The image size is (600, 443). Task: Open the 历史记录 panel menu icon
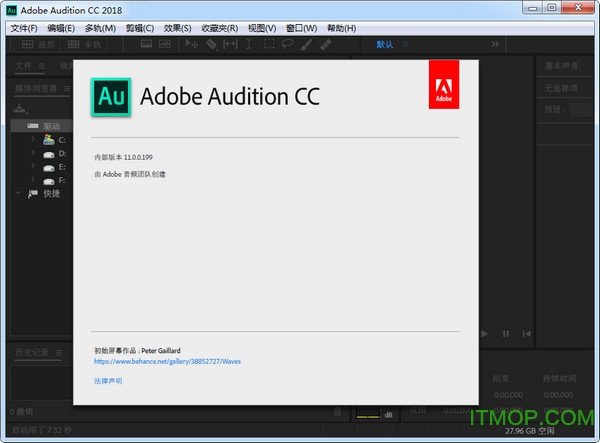[x=59, y=352]
